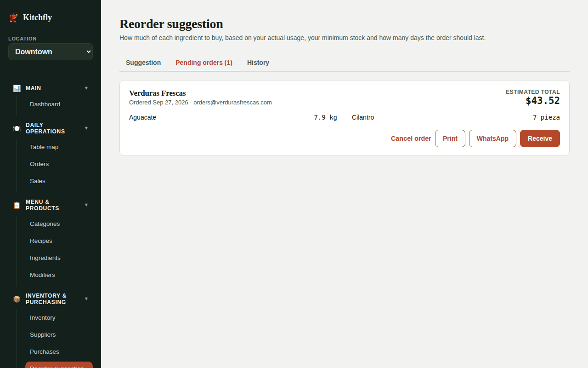
Task: Click the Aguacate ingredient name
Action: pos(142,117)
